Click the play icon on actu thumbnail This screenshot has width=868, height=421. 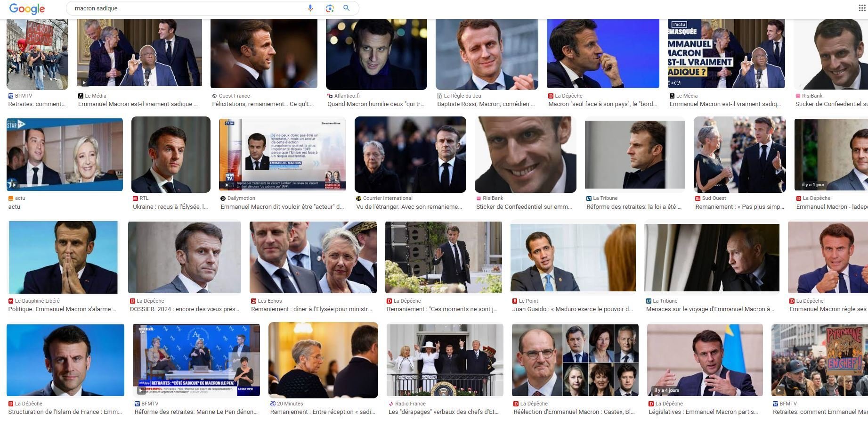[x=13, y=184]
